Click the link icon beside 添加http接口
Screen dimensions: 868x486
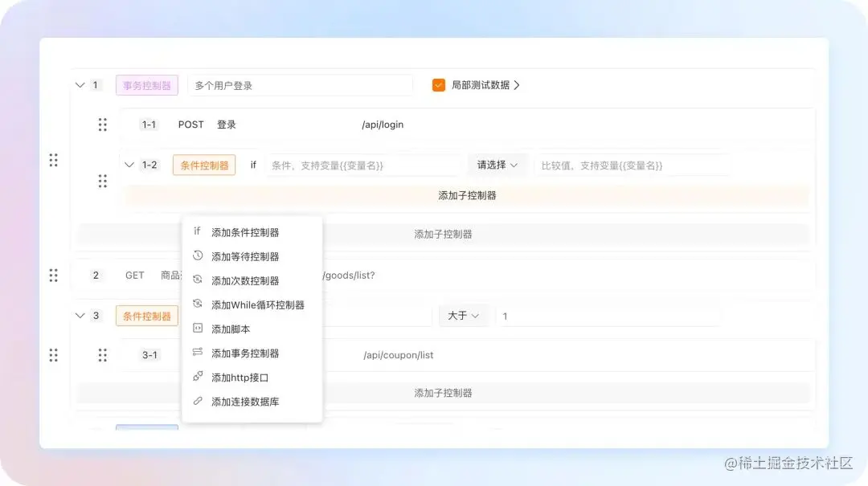[198, 377]
